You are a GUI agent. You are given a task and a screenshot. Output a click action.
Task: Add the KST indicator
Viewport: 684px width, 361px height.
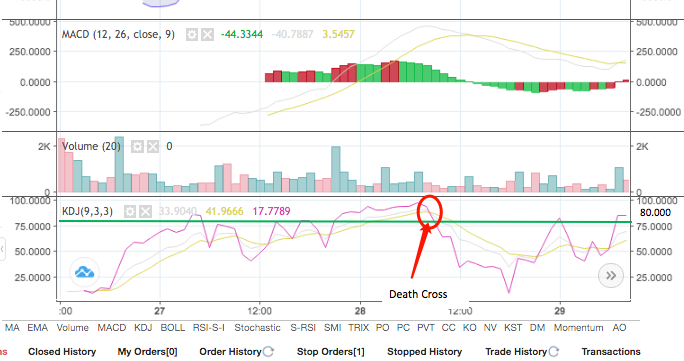(513, 328)
